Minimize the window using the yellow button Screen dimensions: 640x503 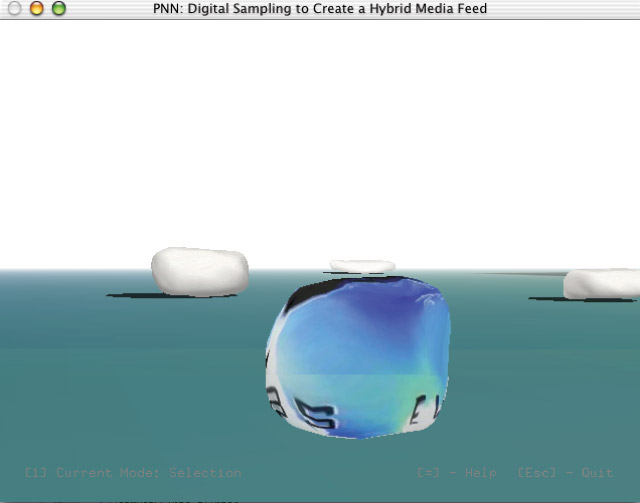coord(36,9)
